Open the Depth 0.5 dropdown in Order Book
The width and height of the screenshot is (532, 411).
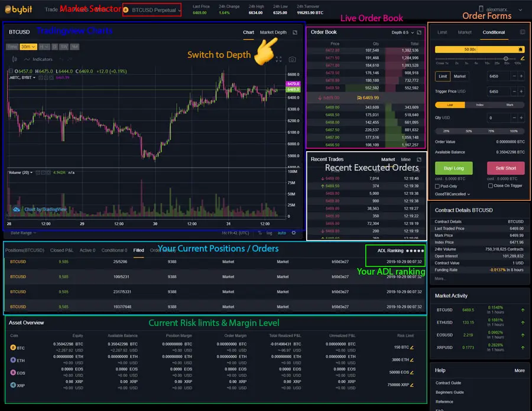403,32
